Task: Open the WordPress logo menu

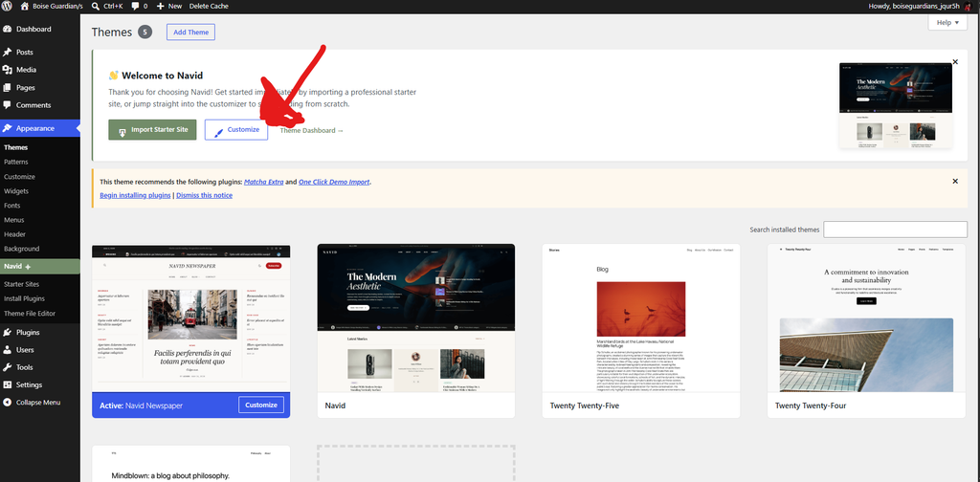Action: [7, 7]
